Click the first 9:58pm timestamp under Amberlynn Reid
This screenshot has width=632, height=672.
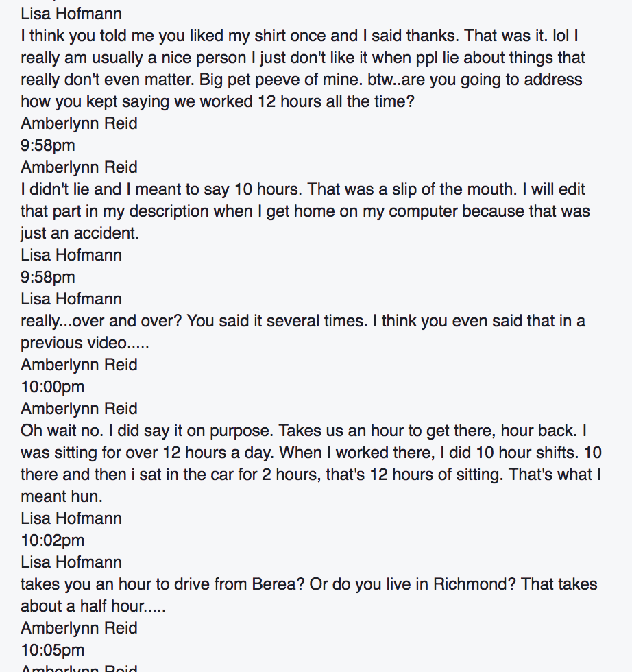coord(47,145)
